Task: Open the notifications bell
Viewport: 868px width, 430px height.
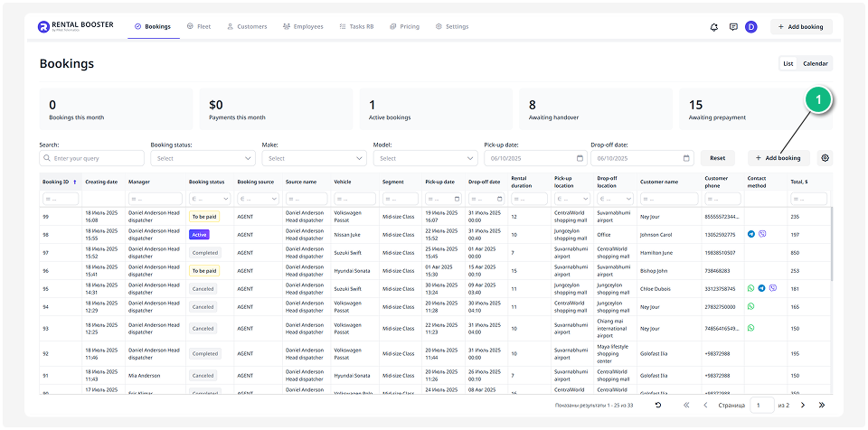Action: coord(714,27)
